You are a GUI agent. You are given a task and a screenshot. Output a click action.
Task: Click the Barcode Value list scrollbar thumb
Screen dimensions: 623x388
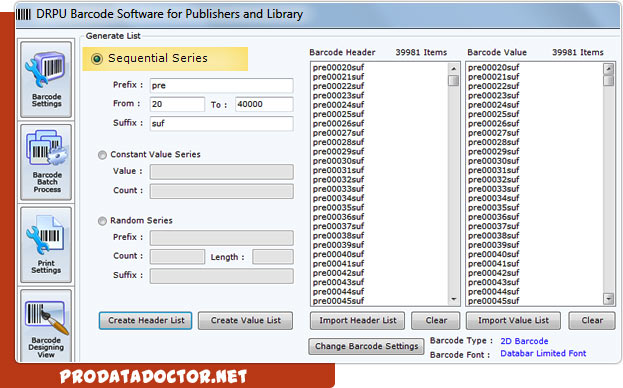608,81
